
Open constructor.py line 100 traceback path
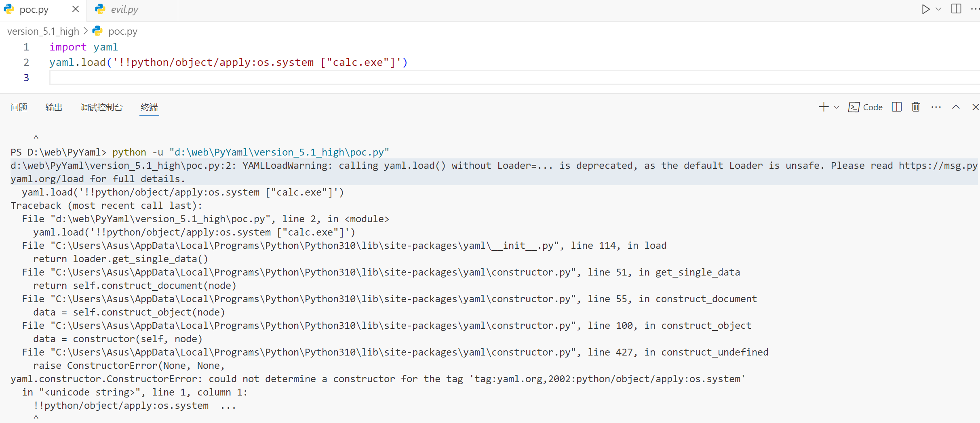316,326
